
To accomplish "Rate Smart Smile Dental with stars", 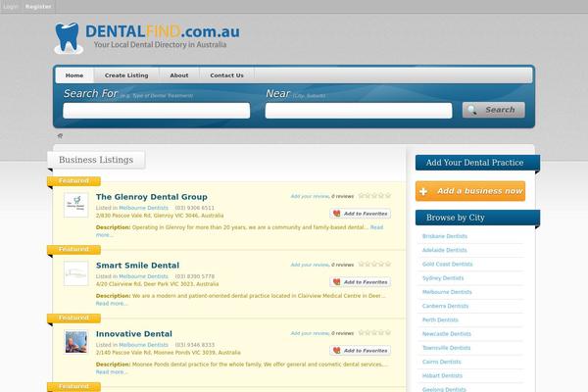I will (x=374, y=264).
